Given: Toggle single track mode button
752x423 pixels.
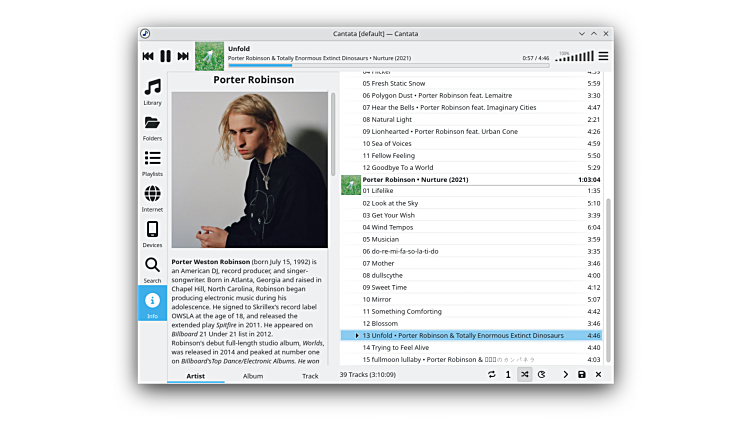Looking at the screenshot, I should (x=508, y=374).
